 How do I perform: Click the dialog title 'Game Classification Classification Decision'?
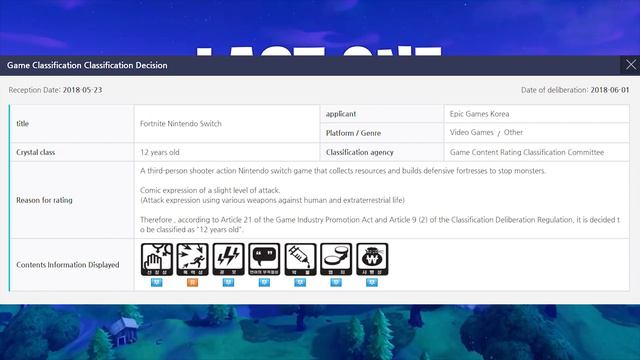(x=87, y=65)
